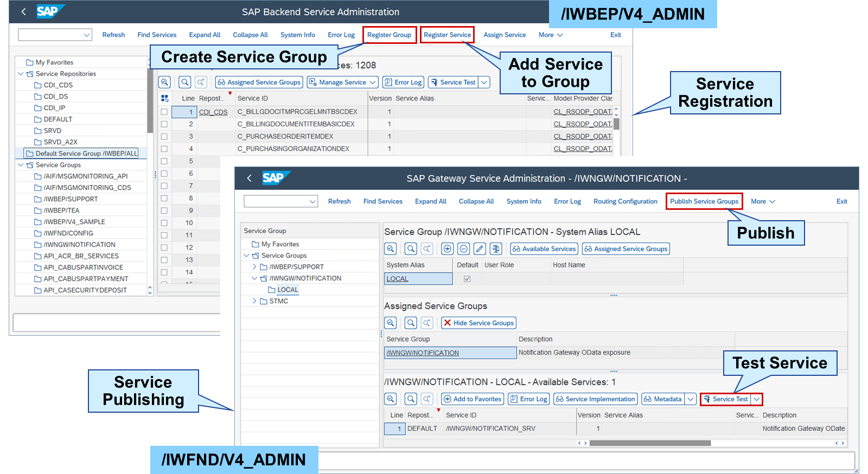Click Find Next icon under Assigned Service Groups
Image resolution: width=868 pixels, height=474 pixels.
[x=427, y=323]
